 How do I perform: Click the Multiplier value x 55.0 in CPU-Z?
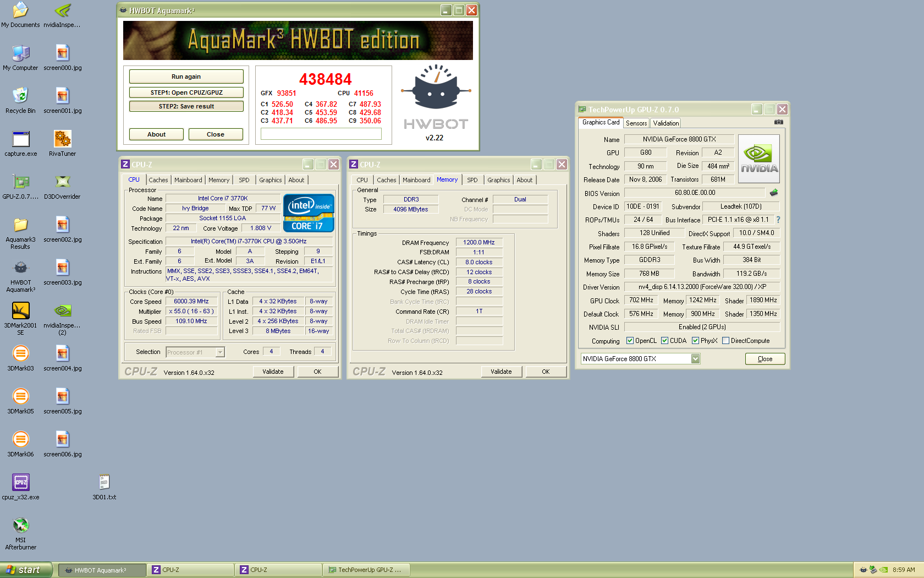coord(191,312)
